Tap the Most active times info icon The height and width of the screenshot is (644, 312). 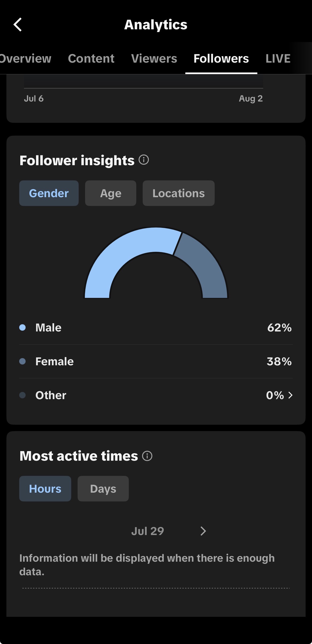[147, 456]
